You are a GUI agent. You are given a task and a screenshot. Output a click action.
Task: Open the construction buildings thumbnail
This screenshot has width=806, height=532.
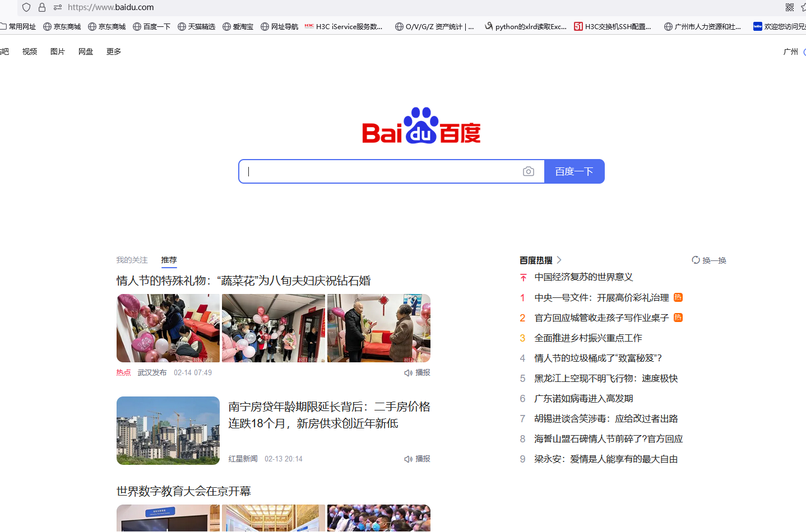click(x=168, y=431)
